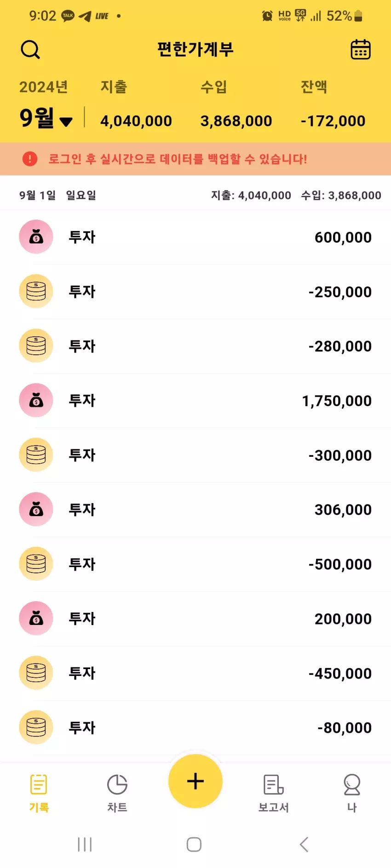Viewport: 391px width, 868px height.
Task: Tap the coin stack icon for -300,000
Action: (x=36, y=455)
